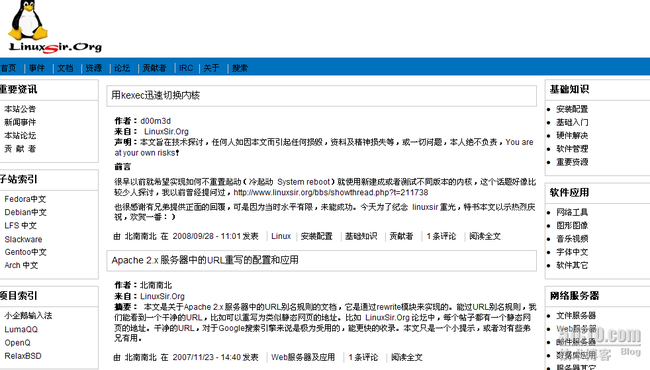Viewport: 650px width, 370px height.
Task: Go to Gentoo中文 sub-site link
Action: (25, 252)
